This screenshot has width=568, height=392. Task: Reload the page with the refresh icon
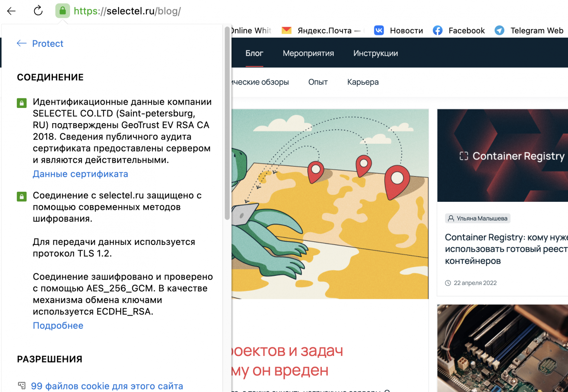click(x=38, y=11)
